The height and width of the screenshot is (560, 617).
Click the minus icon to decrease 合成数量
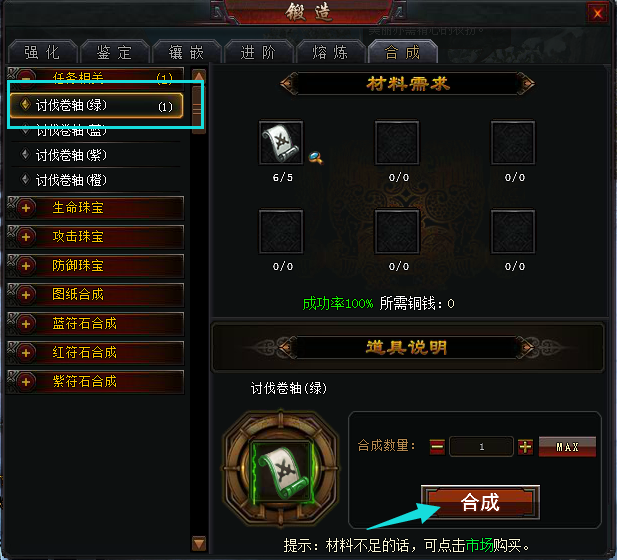(437, 447)
